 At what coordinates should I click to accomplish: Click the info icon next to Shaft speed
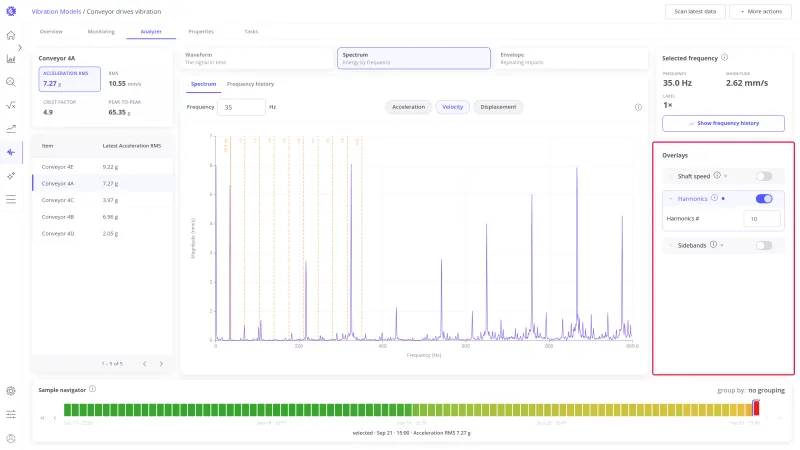coord(717,176)
